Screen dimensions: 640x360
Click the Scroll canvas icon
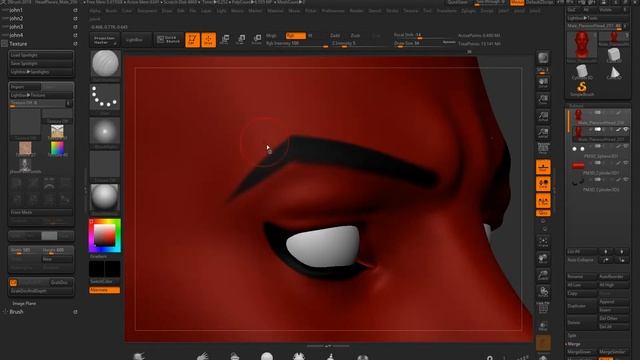click(543, 84)
